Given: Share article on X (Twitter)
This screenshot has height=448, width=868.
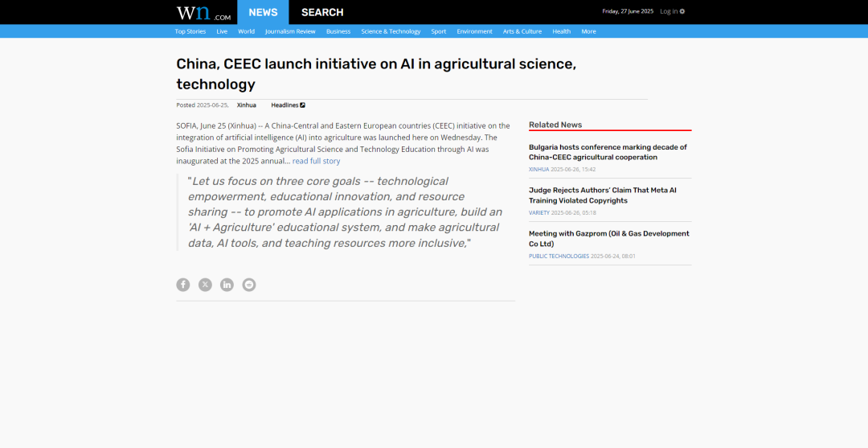Looking at the screenshot, I should [205, 285].
